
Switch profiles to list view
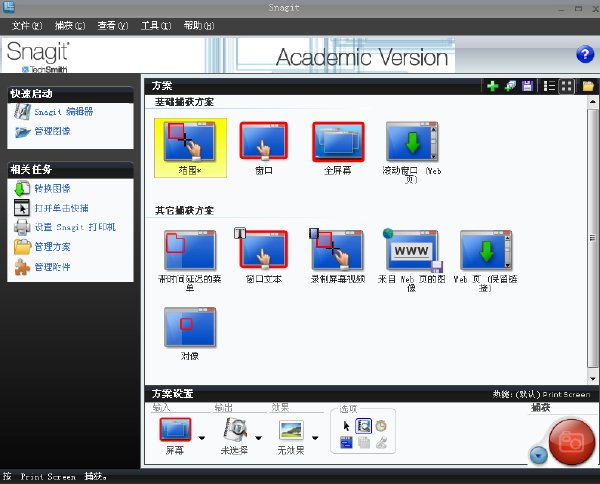549,86
